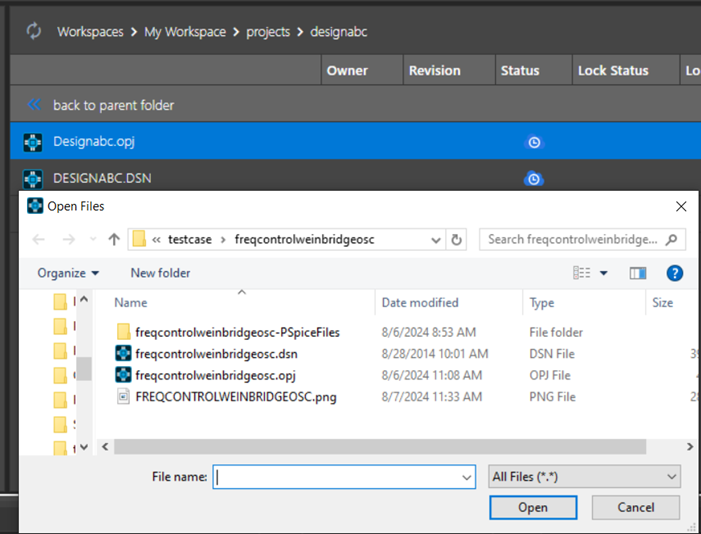Sort by Lock Status column
Screen dimensions: 701x534
click(x=625, y=70)
